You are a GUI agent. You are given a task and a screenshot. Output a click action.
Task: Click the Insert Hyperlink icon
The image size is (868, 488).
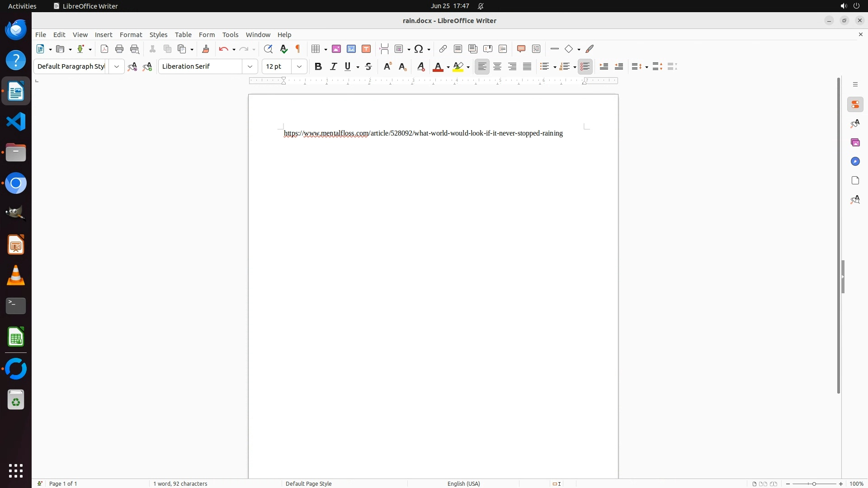[443, 49]
